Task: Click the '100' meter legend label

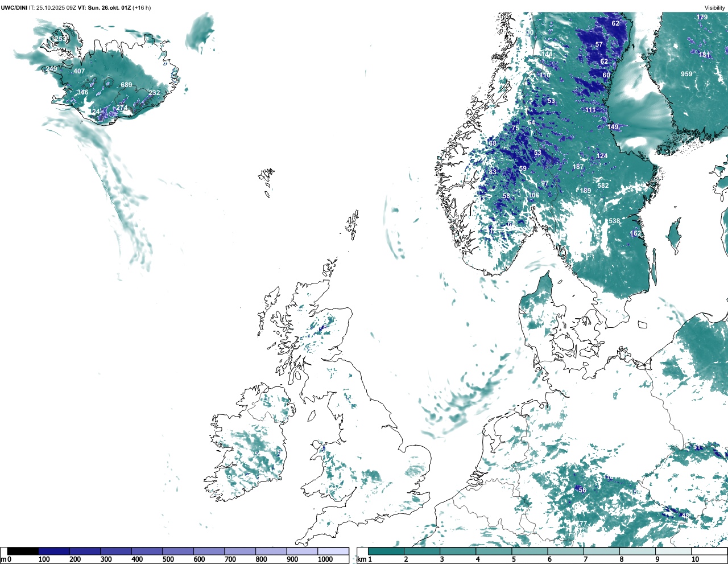Action: pyautogui.click(x=44, y=559)
